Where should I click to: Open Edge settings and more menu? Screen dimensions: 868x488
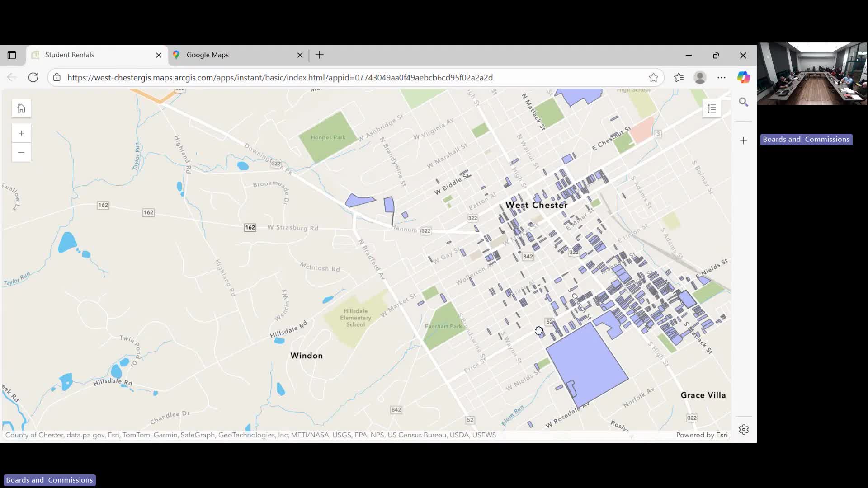(721, 78)
